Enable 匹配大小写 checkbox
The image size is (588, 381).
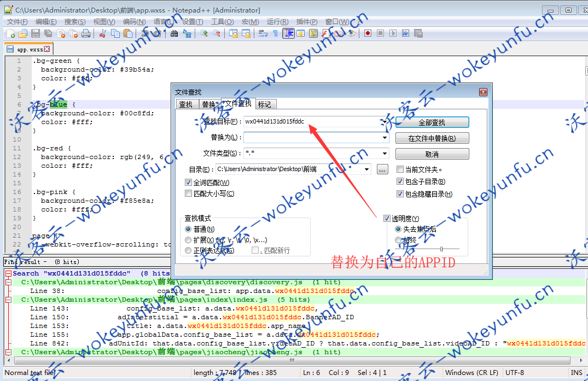[x=188, y=194]
